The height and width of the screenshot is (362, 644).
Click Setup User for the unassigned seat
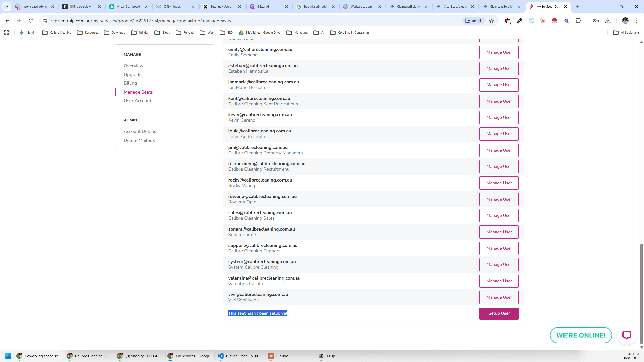coord(499,313)
